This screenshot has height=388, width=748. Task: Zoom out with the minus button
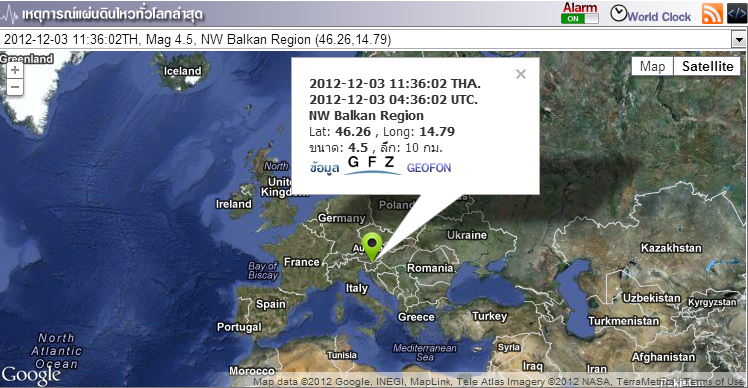point(15,87)
